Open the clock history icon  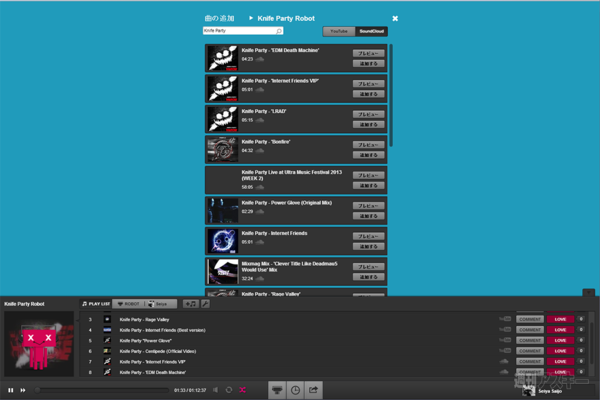click(295, 390)
